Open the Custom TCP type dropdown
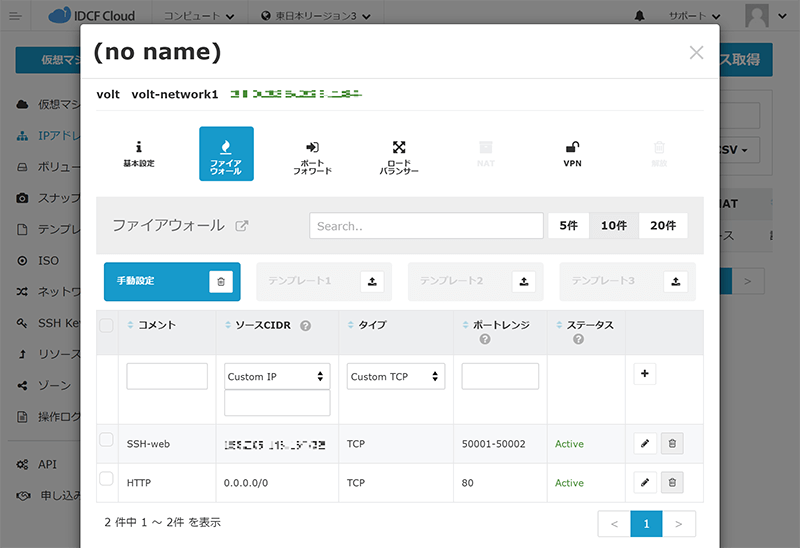Image resolution: width=800 pixels, height=548 pixels. coord(396,377)
